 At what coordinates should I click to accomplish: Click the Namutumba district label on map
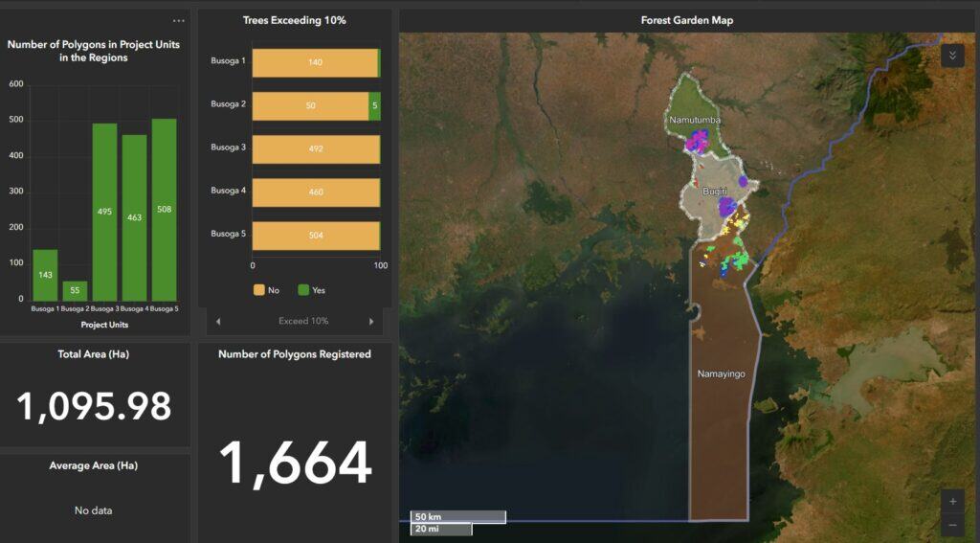click(695, 120)
